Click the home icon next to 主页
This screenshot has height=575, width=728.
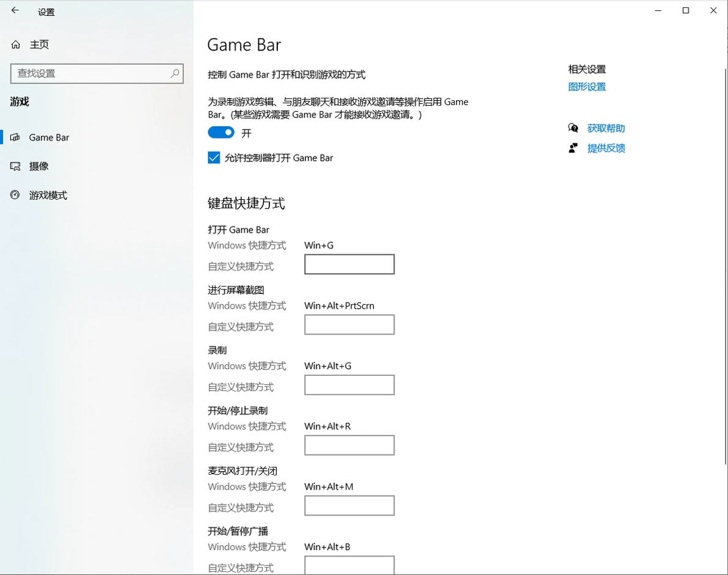pos(16,45)
